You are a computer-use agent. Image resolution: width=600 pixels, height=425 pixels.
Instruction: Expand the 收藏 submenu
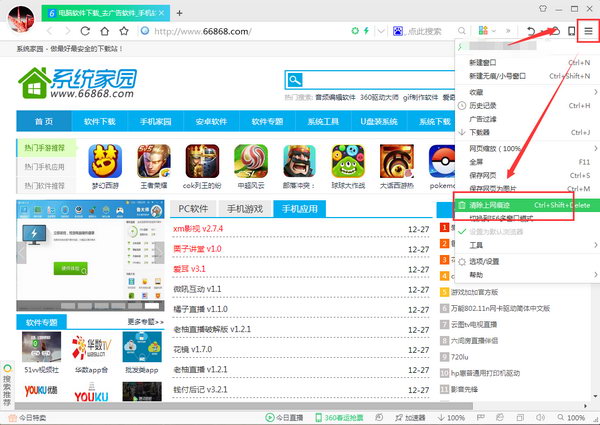coord(527,92)
